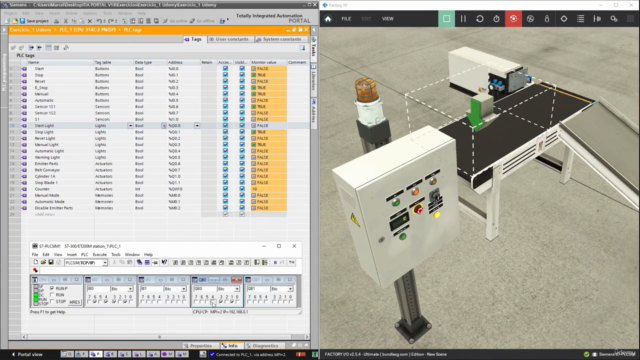Click the undo arrow in TIA Portal toolbar
This screenshot has width=640, height=360.
pos(99,21)
